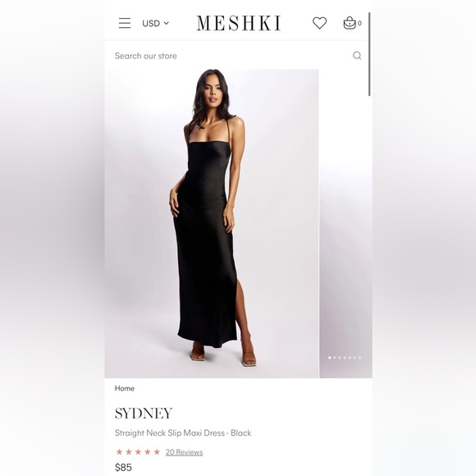Click the SYDNEY product title
476x476 pixels.
click(x=144, y=414)
